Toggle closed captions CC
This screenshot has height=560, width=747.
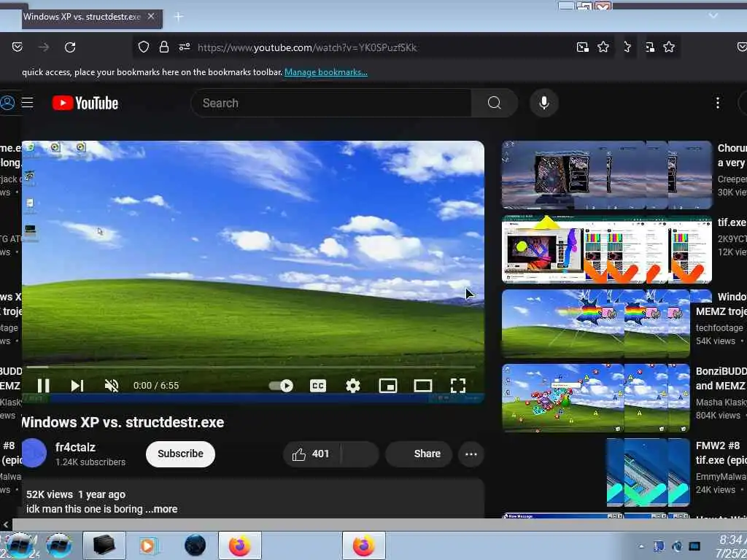[x=318, y=386]
